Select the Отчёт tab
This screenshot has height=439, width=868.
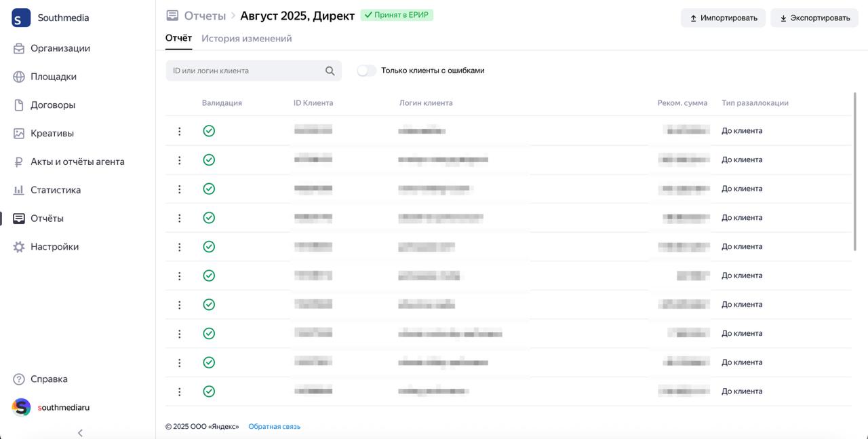pyautogui.click(x=178, y=39)
